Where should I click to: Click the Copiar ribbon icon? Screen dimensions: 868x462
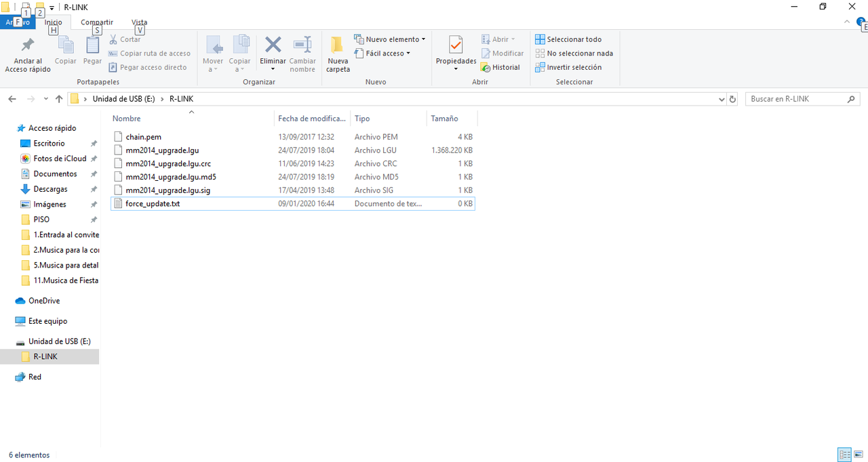66,45
